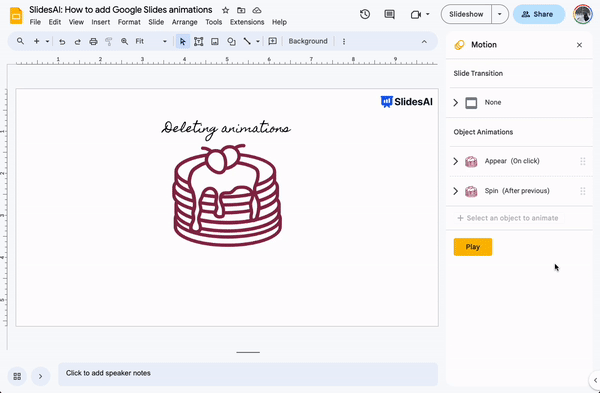Redo the last action

(77, 41)
